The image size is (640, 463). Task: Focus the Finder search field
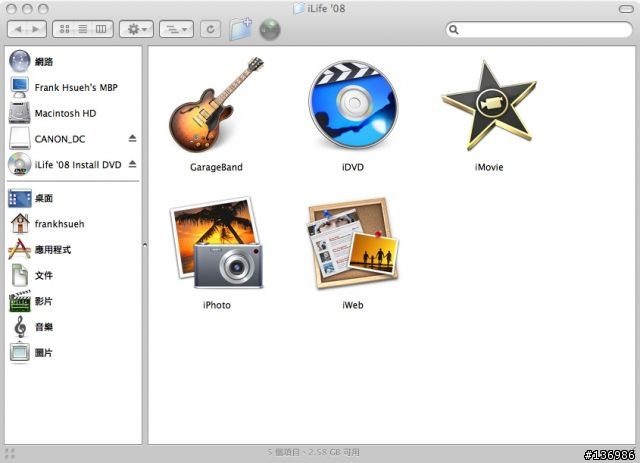click(539, 29)
